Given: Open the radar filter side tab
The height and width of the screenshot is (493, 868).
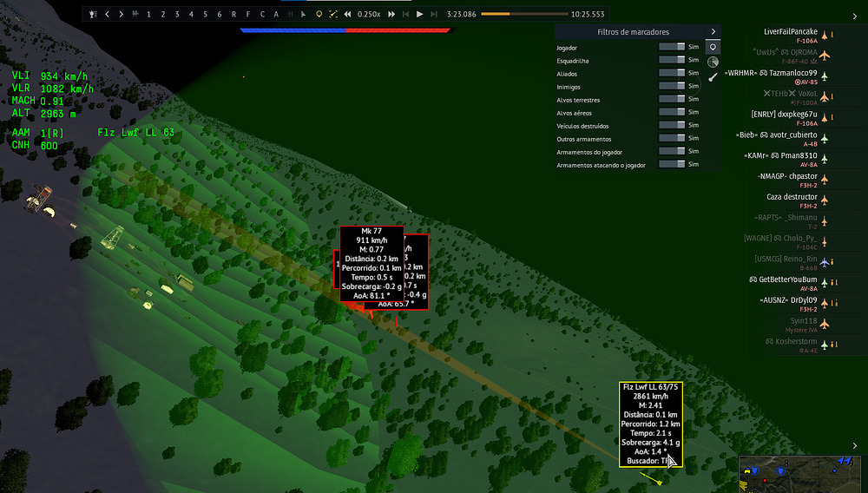Looking at the screenshot, I should (x=713, y=62).
